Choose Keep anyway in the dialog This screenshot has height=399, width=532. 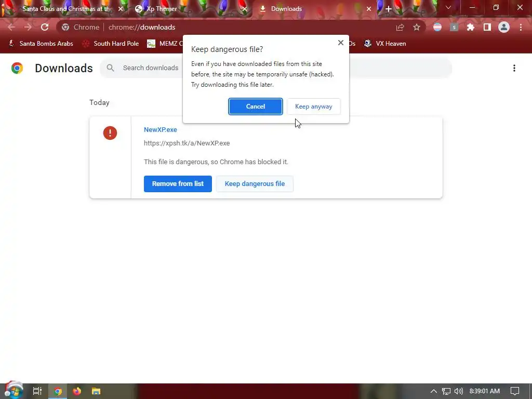(313, 107)
